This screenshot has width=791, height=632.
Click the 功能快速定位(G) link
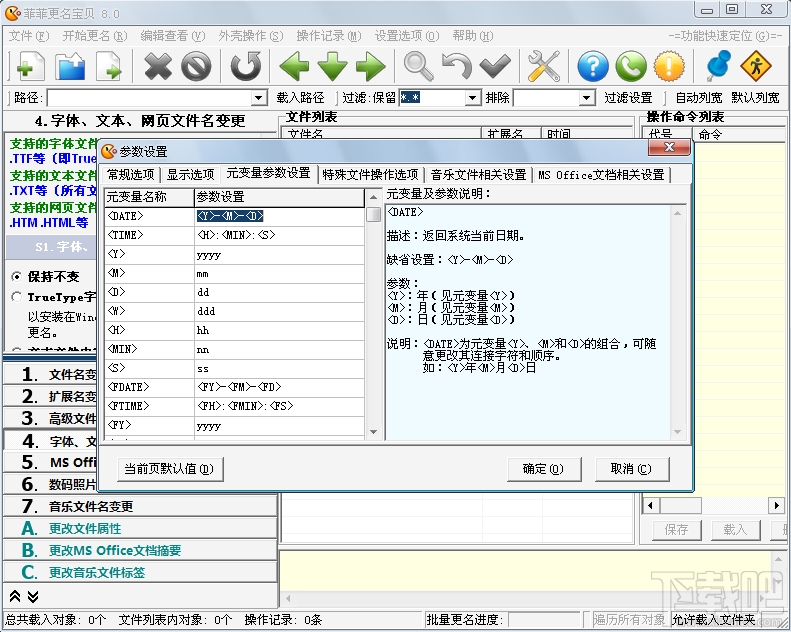coord(725,36)
